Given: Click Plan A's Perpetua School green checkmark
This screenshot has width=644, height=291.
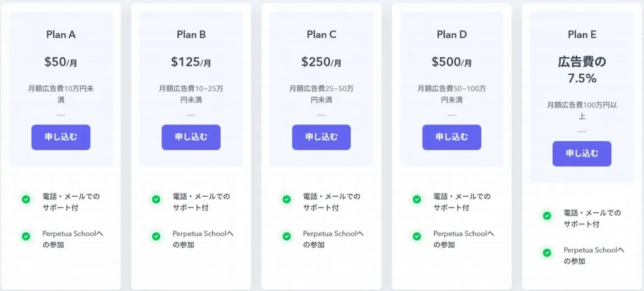Looking at the screenshot, I should (26, 236).
